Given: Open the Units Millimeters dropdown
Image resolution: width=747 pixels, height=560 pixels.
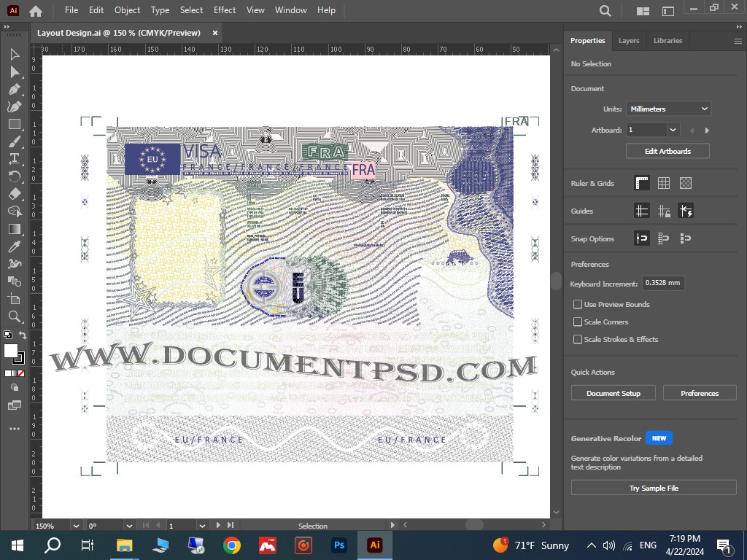Looking at the screenshot, I should [x=668, y=109].
